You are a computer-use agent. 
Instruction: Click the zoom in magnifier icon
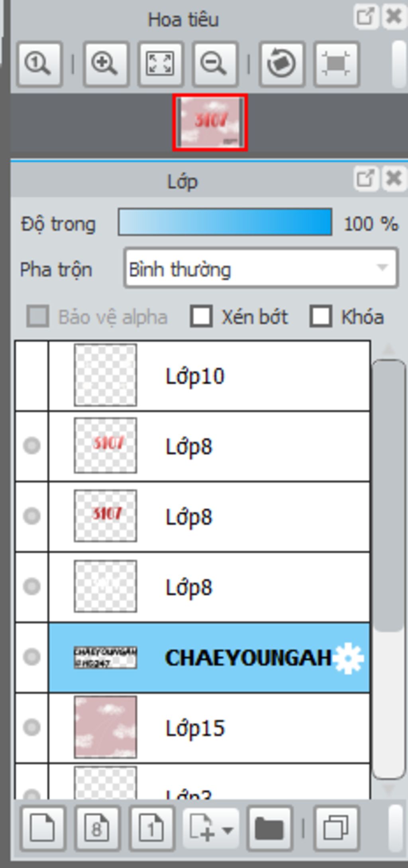pos(106,64)
